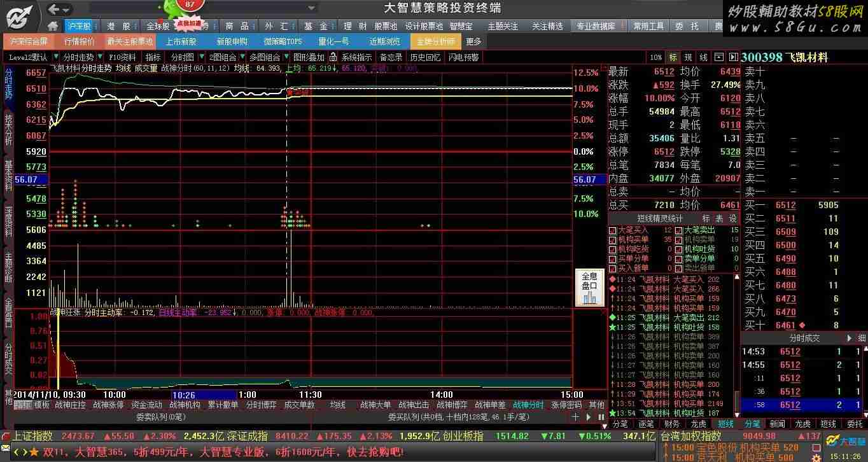Viewport: 868px width, 462px height.
Task: Toggle the 线 button in quote header
Action: (x=703, y=57)
